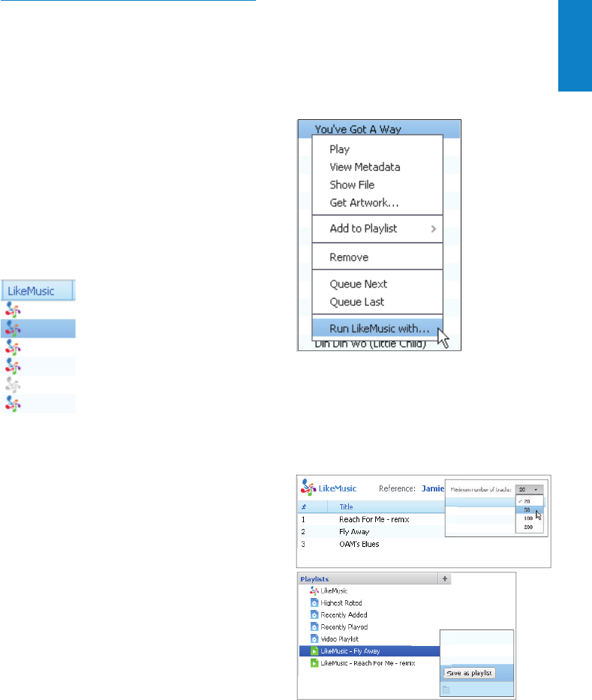Select Play in the context menu
The width and height of the screenshot is (592, 700).
pyautogui.click(x=339, y=149)
